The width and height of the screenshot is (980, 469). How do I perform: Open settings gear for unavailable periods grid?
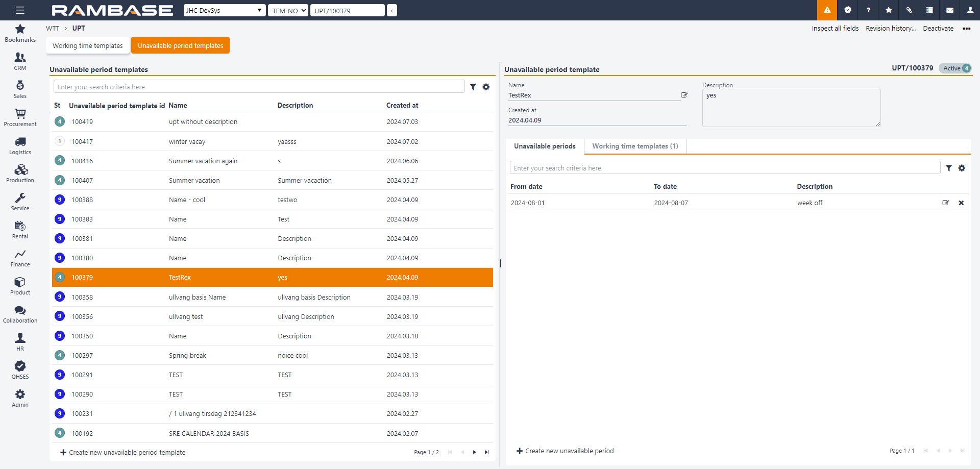click(962, 168)
